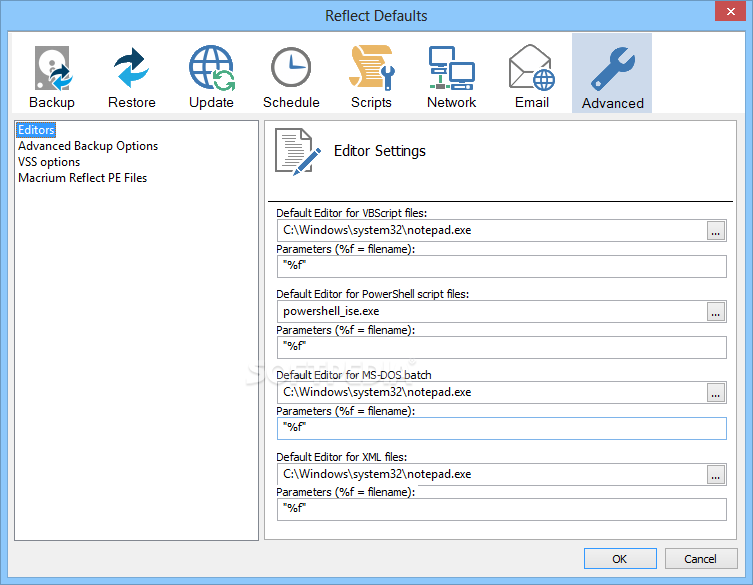This screenshot has height=585, width=753.
Task: Select Editors in the left list
Action: coord(36,130)
